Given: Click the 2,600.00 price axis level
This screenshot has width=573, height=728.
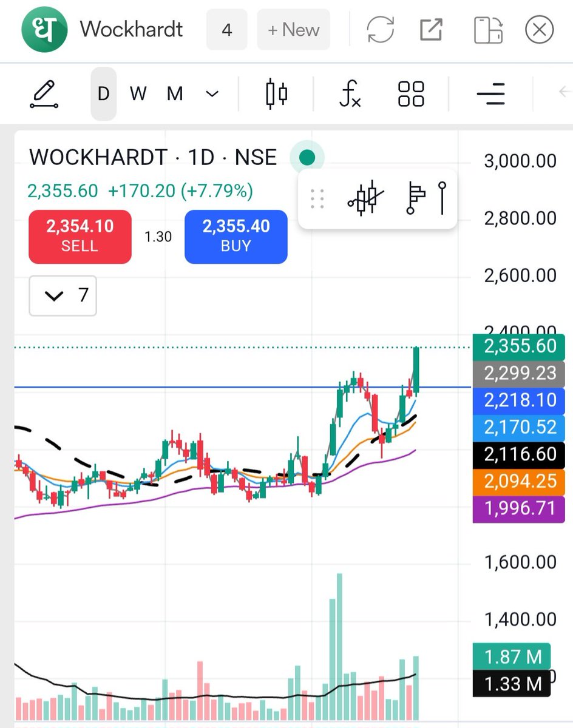Looking at the screenshot, I should (x=520, y=276).
